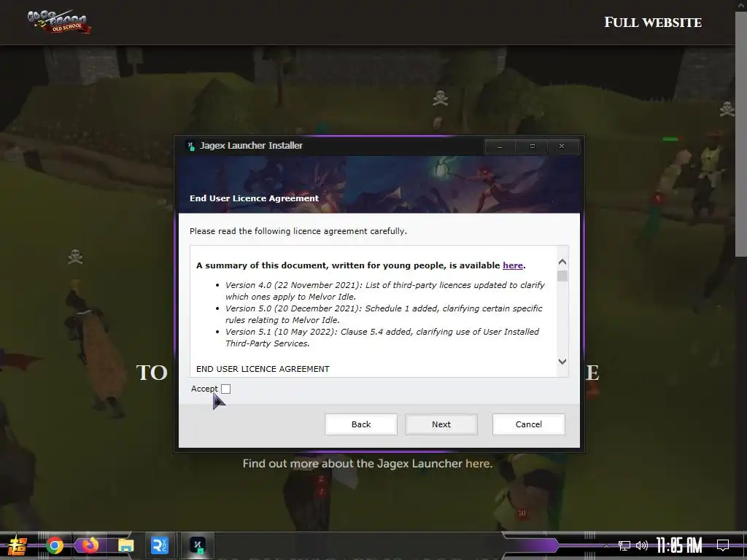Open the Old School RuneScape logo
The width and height of the screenshot is (747, 560).
tap(59, 21)
